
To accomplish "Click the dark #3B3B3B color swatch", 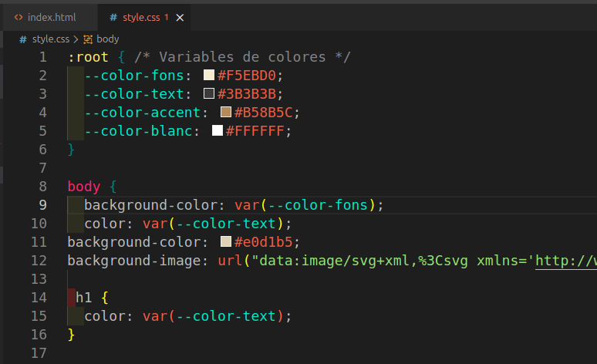I will point(209,94).
